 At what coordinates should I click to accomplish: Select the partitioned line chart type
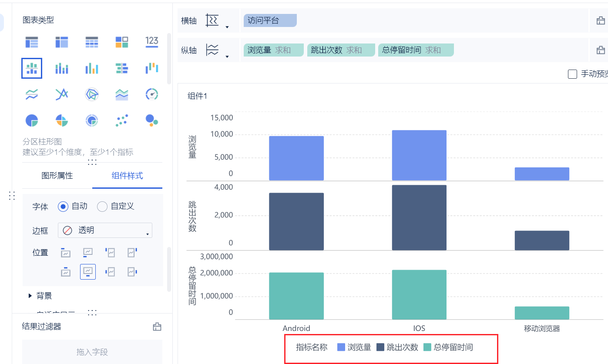(x=32, y=94)
